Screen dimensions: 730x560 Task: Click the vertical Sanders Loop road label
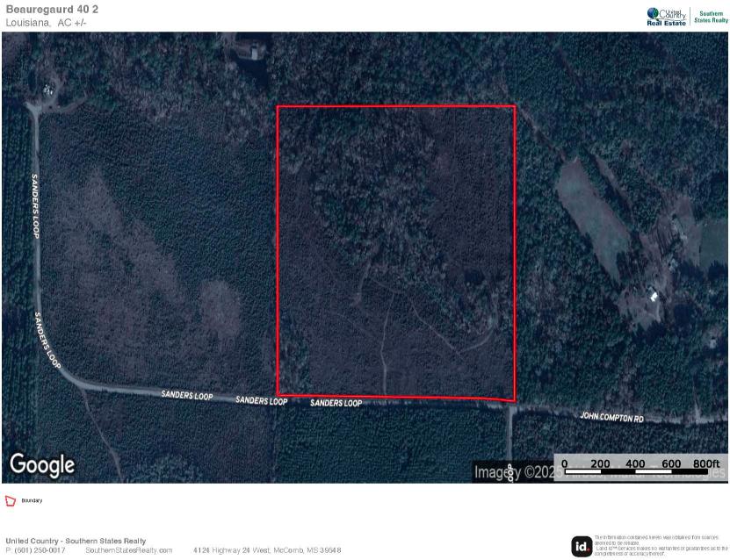click(x=35, y=206)
